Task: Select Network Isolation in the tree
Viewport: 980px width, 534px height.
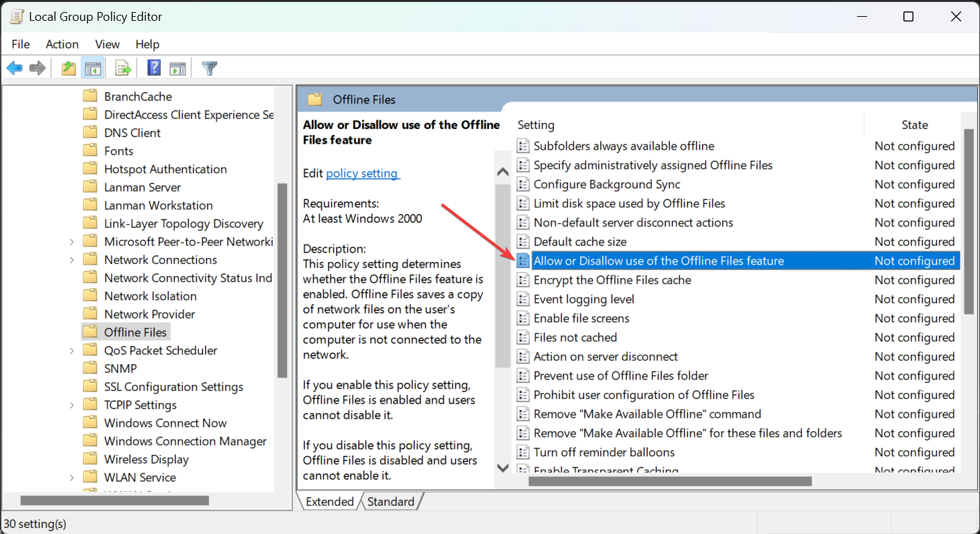Action: click(x=151, y=296)
